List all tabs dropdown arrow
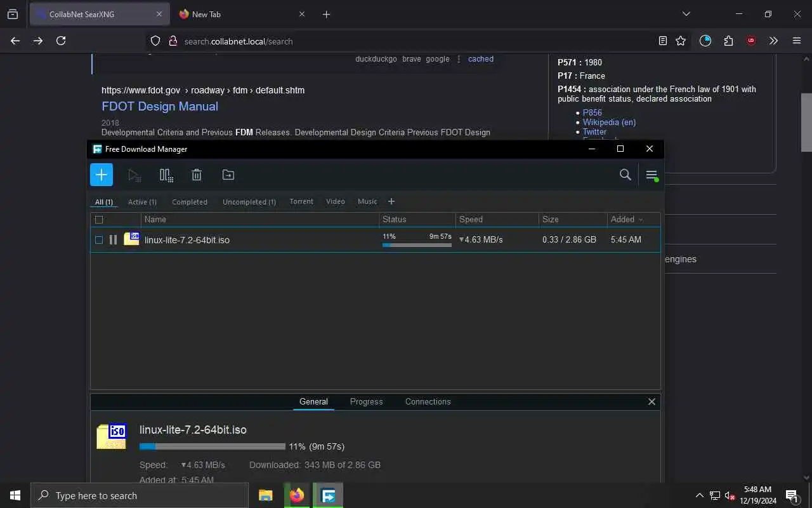Image resolution: width=812 pixels, height=508 pixels. coord(686,14)
